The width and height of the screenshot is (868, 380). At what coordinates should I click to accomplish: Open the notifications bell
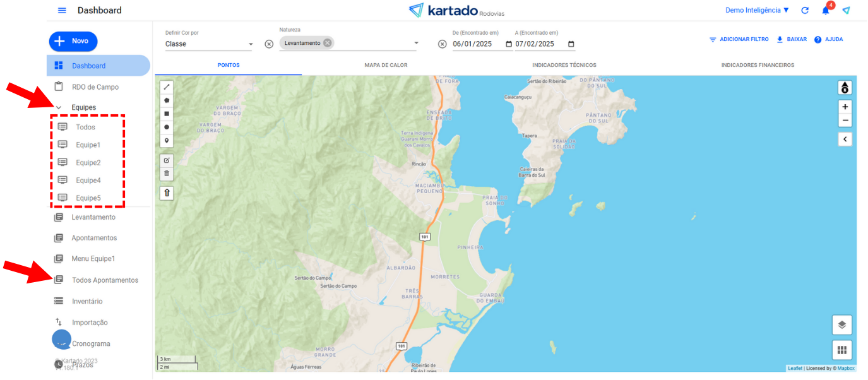click(x=826, y=11)
